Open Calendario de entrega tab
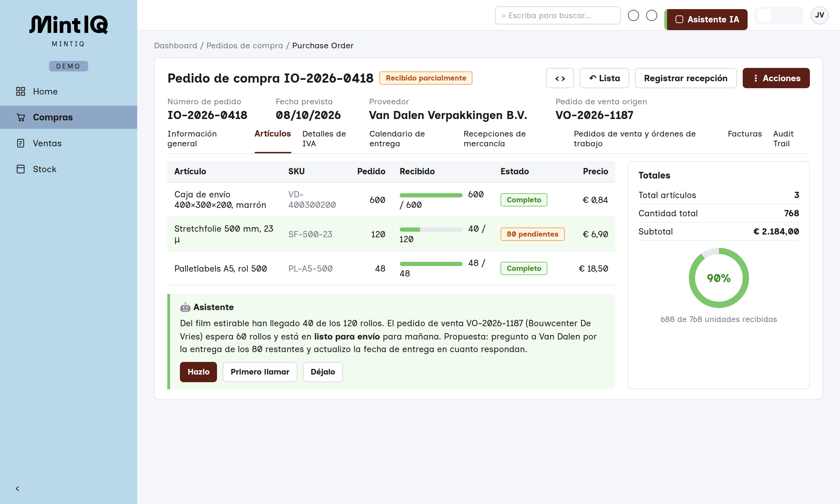 coord(411,139)
